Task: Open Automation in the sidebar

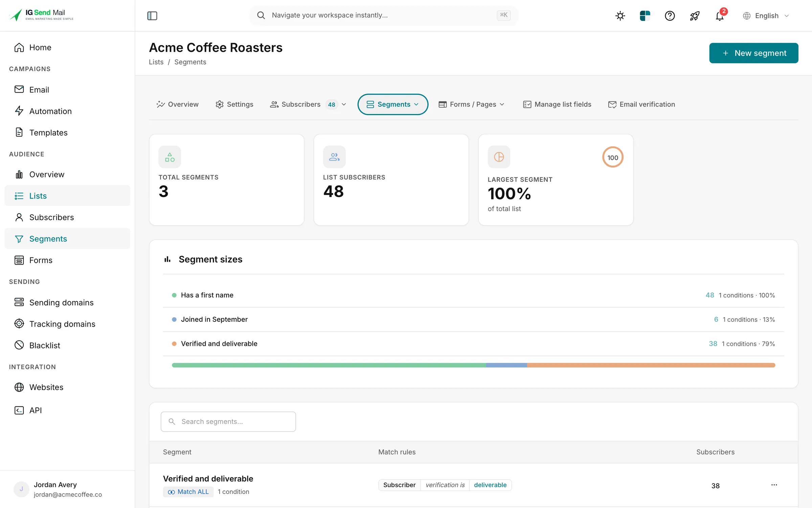Action: (x=67, y=111)
